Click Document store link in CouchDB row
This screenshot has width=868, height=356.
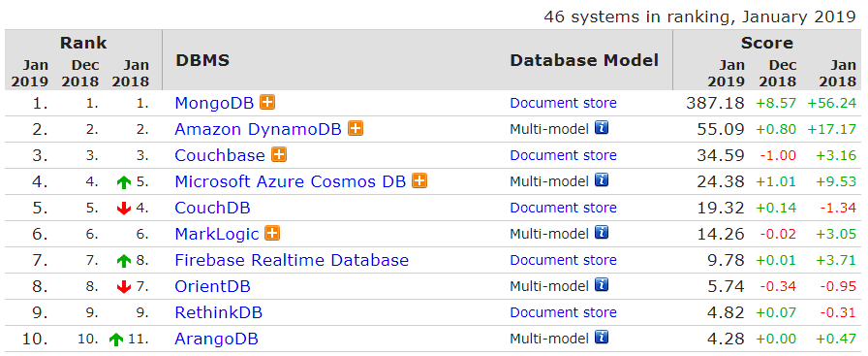563,208
